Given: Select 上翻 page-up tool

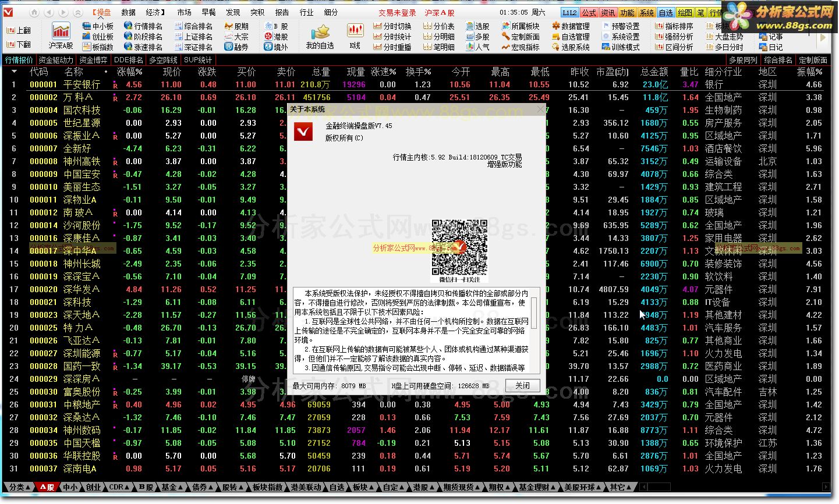Looking at the screenshot, I should [x=19, y=31].
